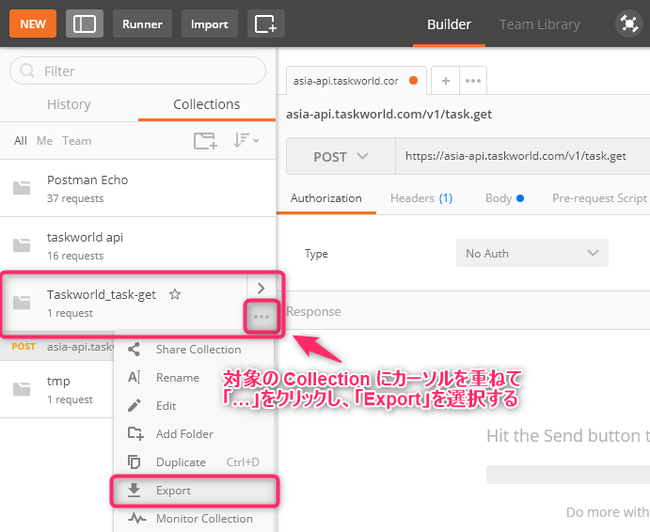
Task: Show All collections filter
Action: (x=20, y=141)
